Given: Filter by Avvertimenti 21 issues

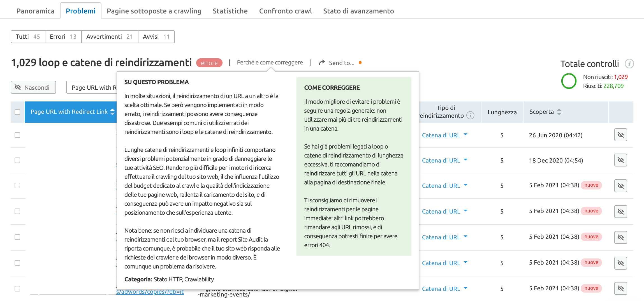Looking at the screenshot, I should (110, 37).
